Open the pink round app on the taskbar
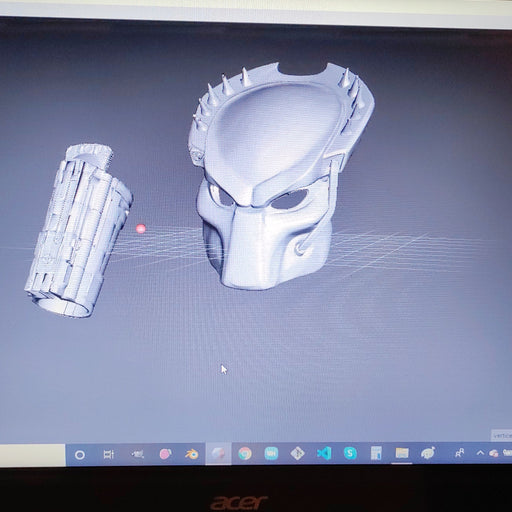Image resolution: width=512 pixels, height=512 pixels. (x=165, y=454)
